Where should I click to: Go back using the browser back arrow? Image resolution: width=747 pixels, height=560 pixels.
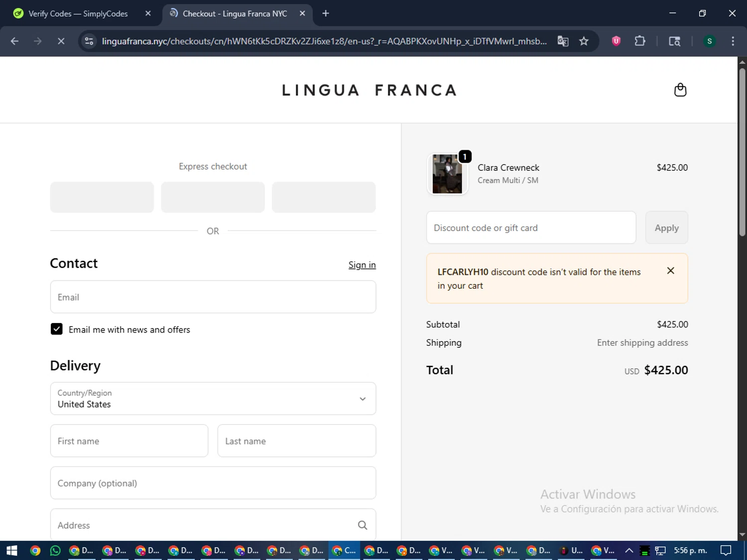click(14, 41)
